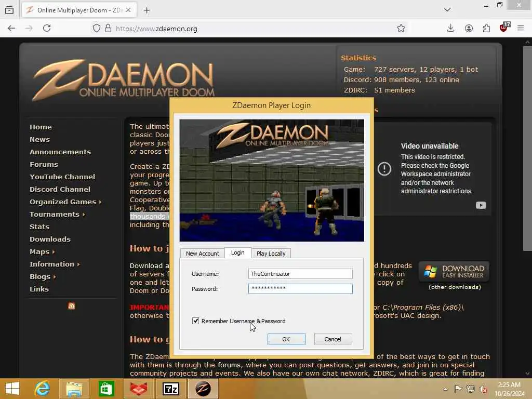Open the extensions puzzle icon

tap(486, 28)
